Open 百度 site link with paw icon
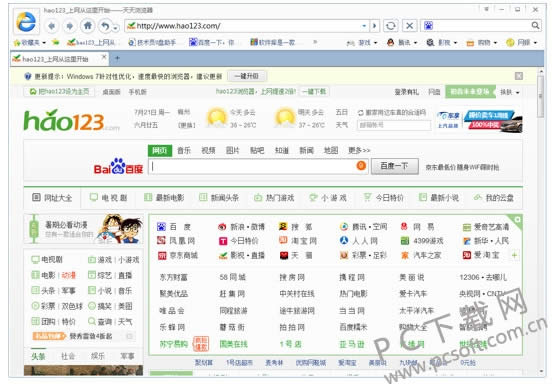This screenshot has width=560, height=386. coord(161,227)
